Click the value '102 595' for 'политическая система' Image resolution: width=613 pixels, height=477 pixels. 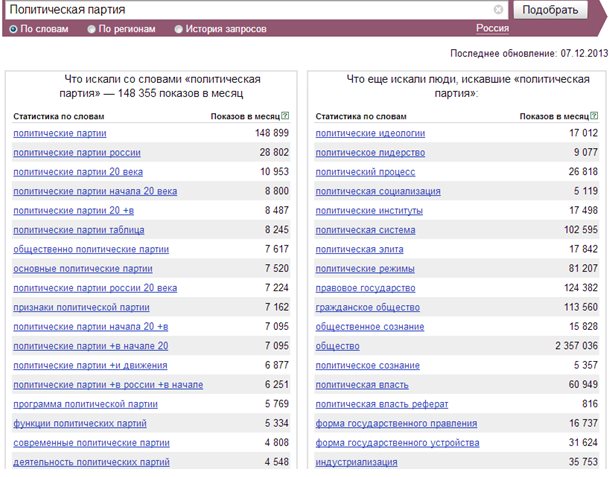click(x=581, y=230)
